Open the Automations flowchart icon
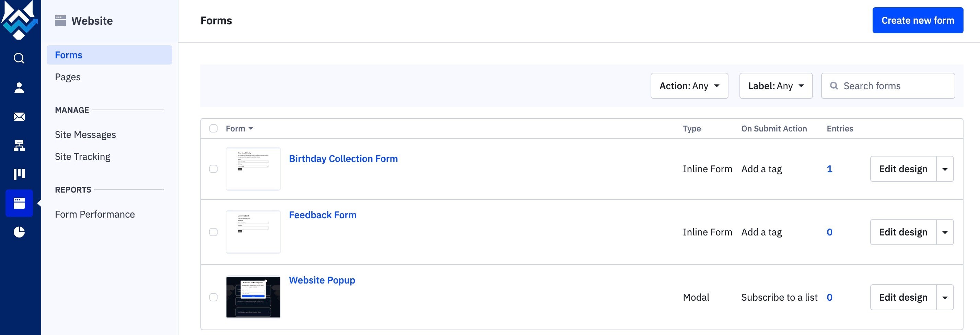Screen dimensions: 980x335 coord(19,146)
